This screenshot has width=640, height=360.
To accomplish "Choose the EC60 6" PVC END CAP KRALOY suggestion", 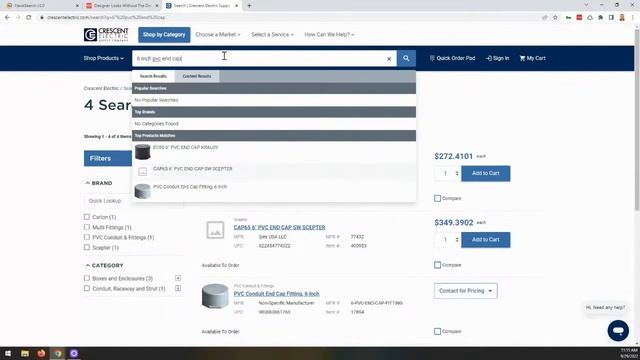I will [x=185, y=147].
